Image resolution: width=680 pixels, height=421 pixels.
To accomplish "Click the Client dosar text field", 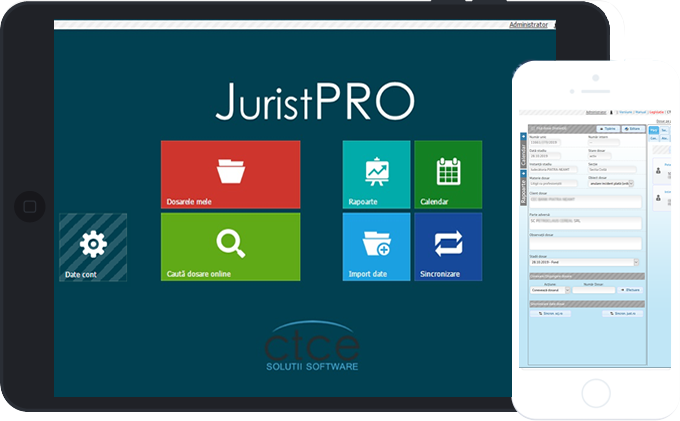I will point(585,202).
